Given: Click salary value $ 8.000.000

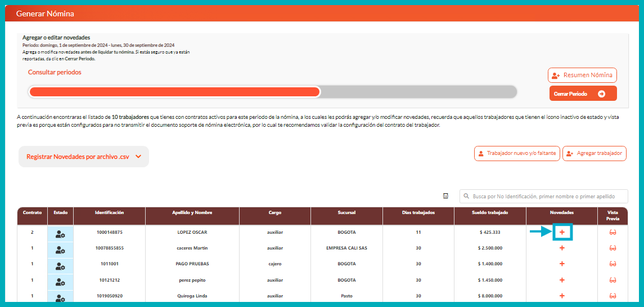Looking at the screenshot, I should [490, 296].
